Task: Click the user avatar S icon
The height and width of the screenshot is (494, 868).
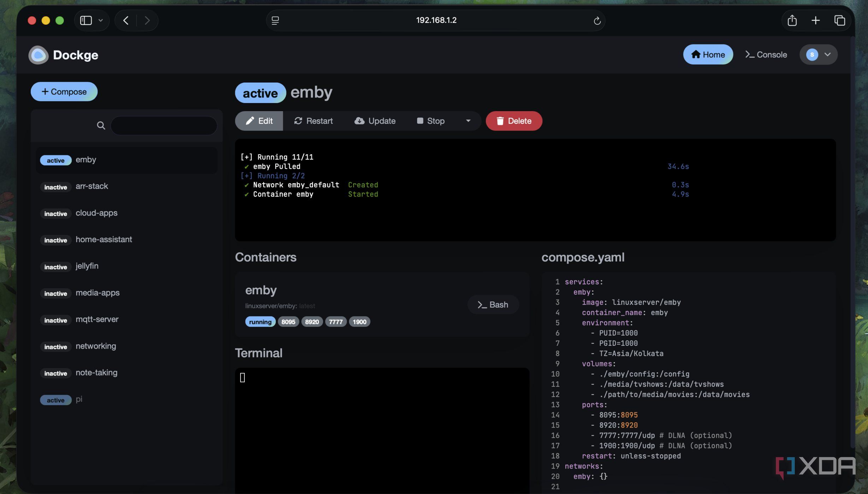Action: 812,55
